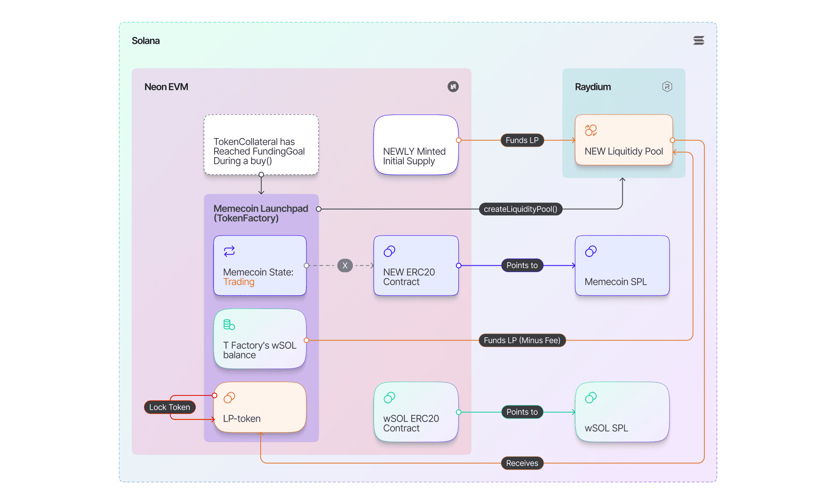
Task: Click the Lock Token label
Action: coord(170,407)
